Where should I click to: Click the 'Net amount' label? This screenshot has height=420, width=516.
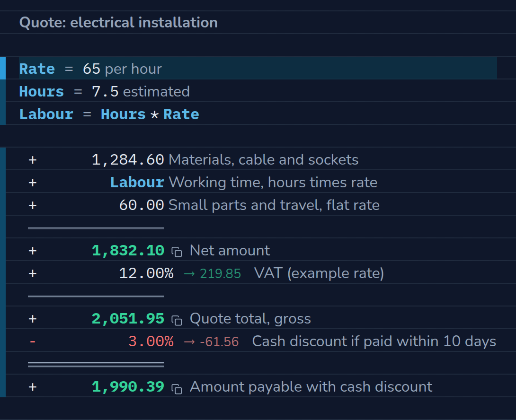pyautogui.click(x=230, y=251)
